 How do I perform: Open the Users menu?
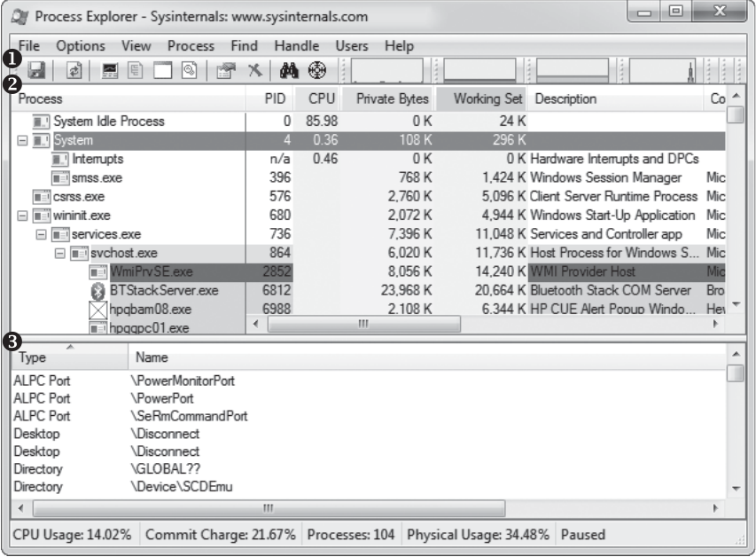[352, 46]
